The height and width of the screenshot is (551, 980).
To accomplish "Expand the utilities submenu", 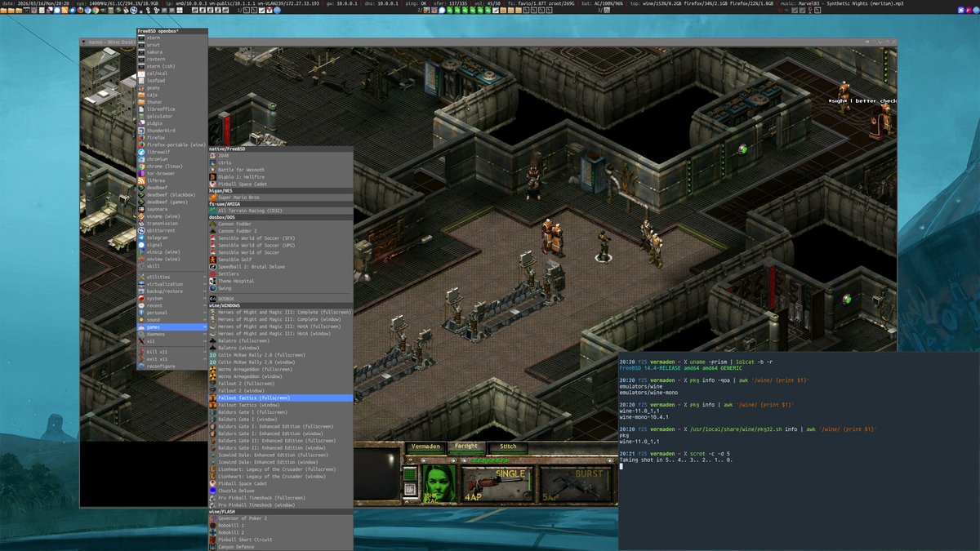I will click(172, 277).
